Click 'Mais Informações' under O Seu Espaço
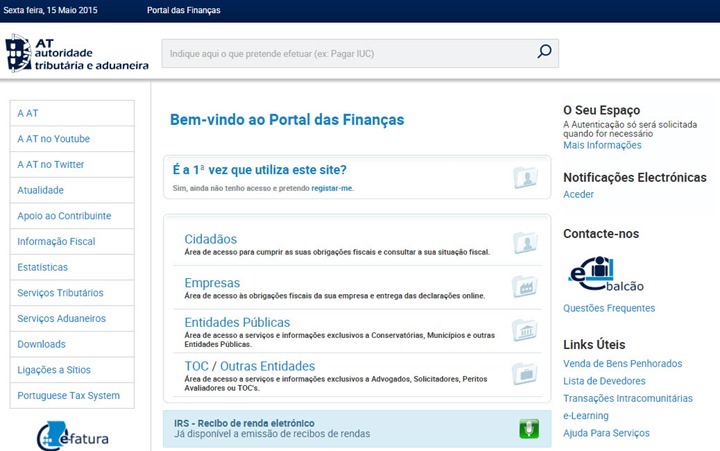Image resolution: width=720 pixels, height=451 pixels. coord(602,145)
